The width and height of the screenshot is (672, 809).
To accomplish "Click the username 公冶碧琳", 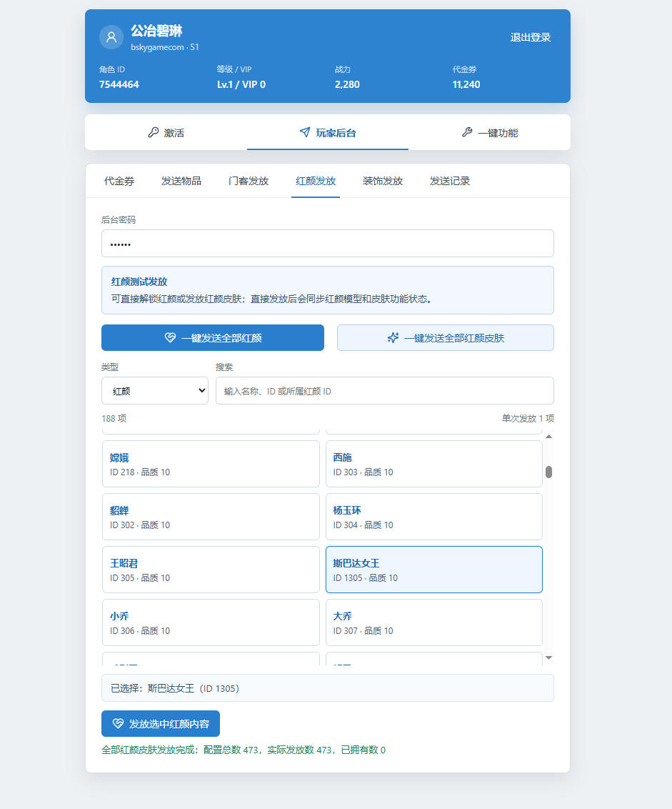I will point(157,31).
